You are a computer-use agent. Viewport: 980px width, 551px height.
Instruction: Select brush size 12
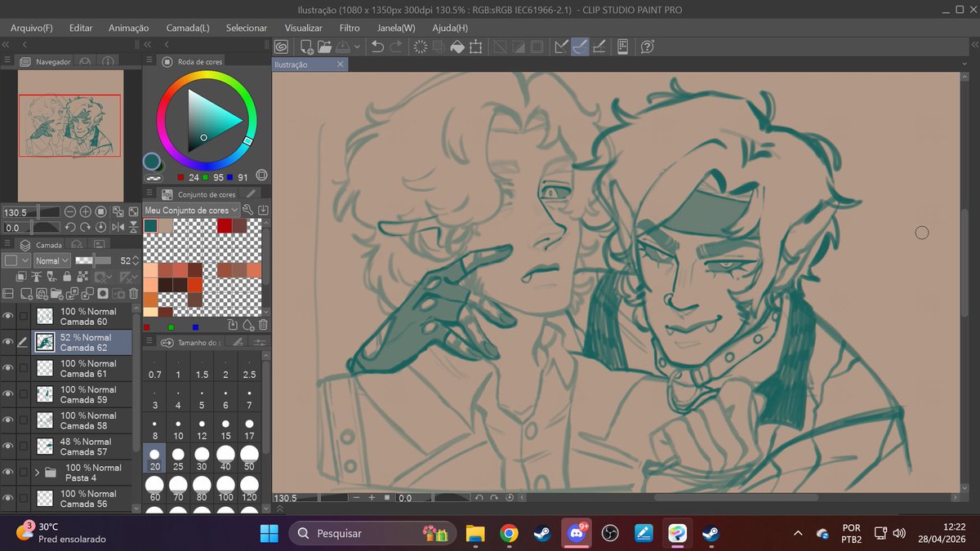202,429
